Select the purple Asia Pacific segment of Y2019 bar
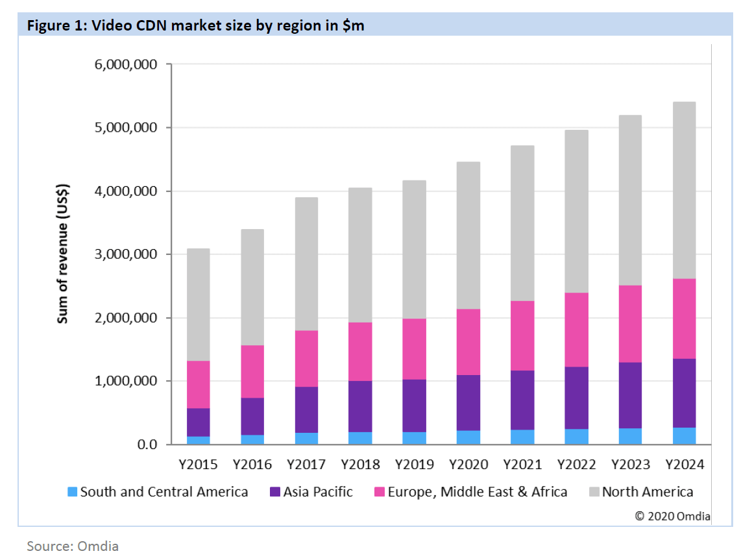The width and height of the screenshot is (752, 560). (x=415, y=406)
